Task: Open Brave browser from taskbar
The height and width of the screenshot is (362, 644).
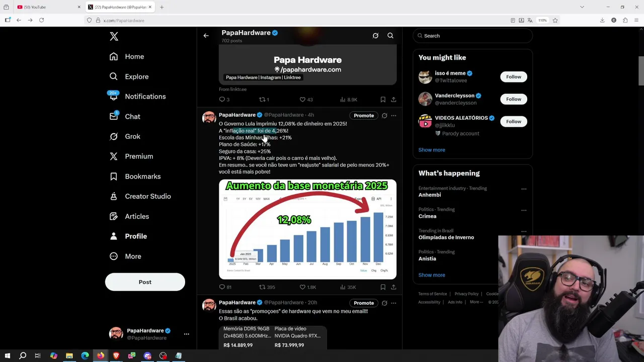Action: coord(116,355)
